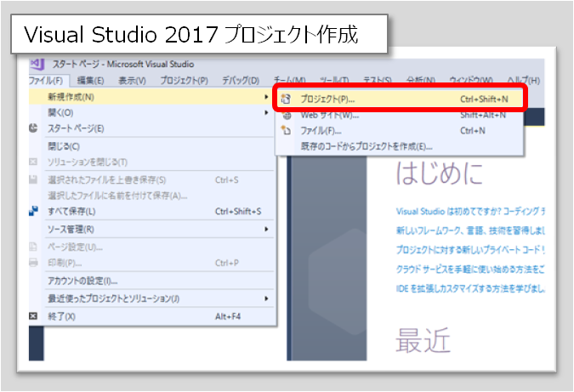Click the Alt+F4 shortcut text

point(228,316)
